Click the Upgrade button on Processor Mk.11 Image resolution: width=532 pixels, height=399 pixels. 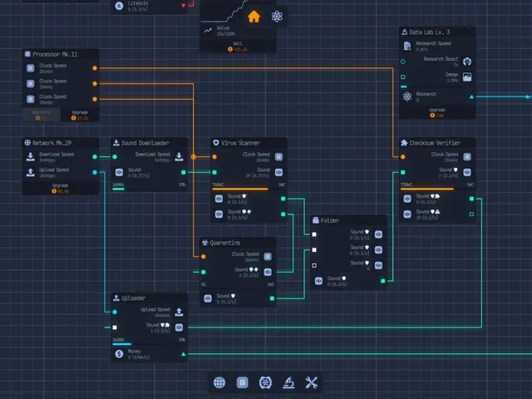coord(80,115)
